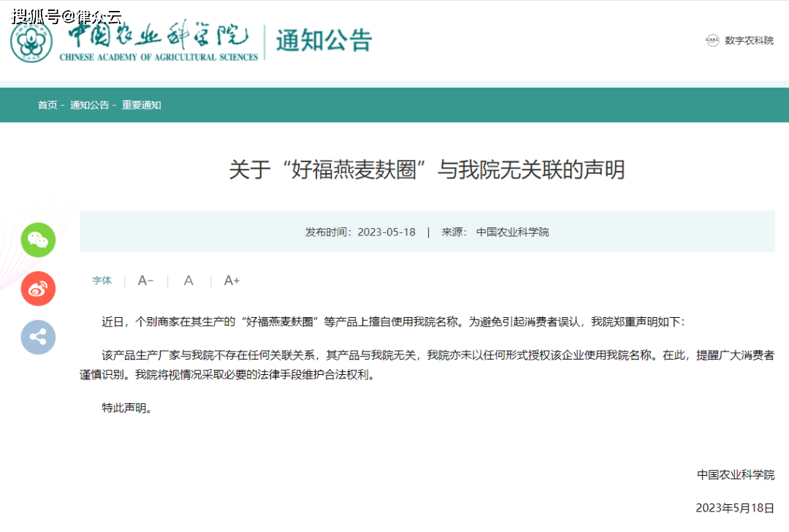Image resolution: width=789 pixels, height=532 pixels.
Task: Click the statement title 关于“好福燕麦麸圈”与我院无关联的声明
Action: click(427, 170)
